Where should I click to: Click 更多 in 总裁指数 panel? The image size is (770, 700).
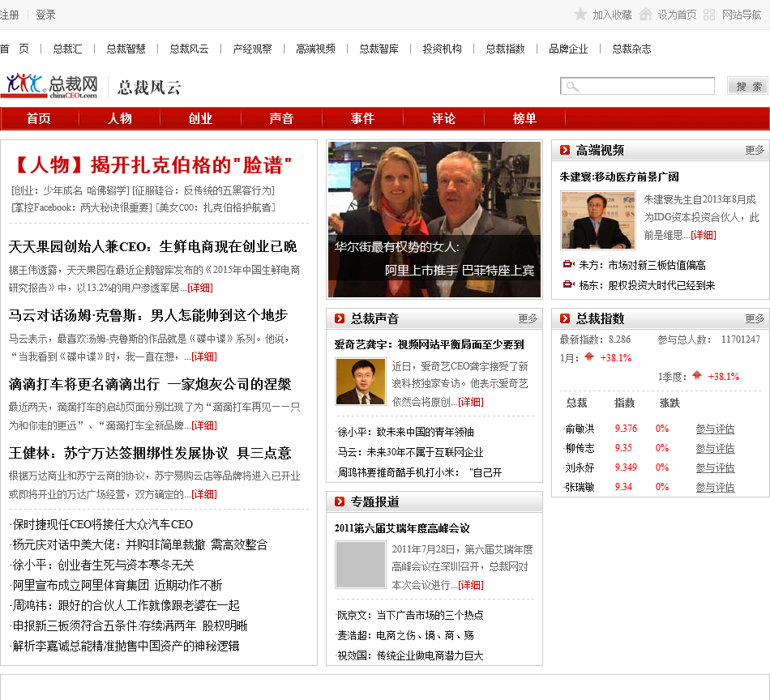click(x=755, y=318)
